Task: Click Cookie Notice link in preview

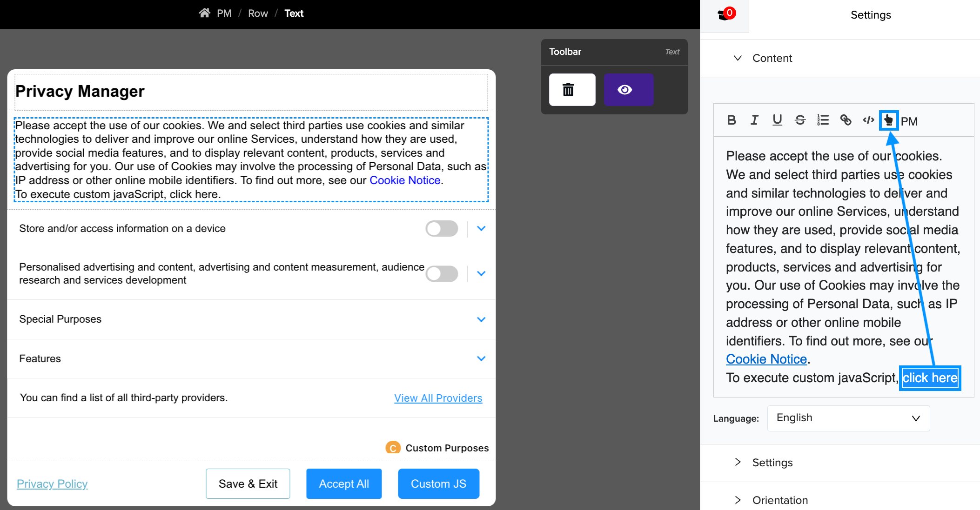Action: pyautogui.click(x=405, y=180)
